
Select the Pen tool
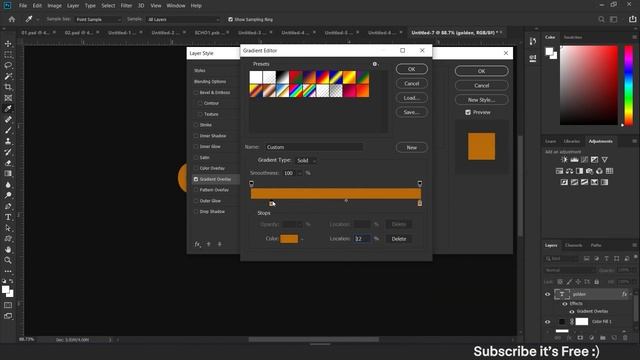click(8, 206)
